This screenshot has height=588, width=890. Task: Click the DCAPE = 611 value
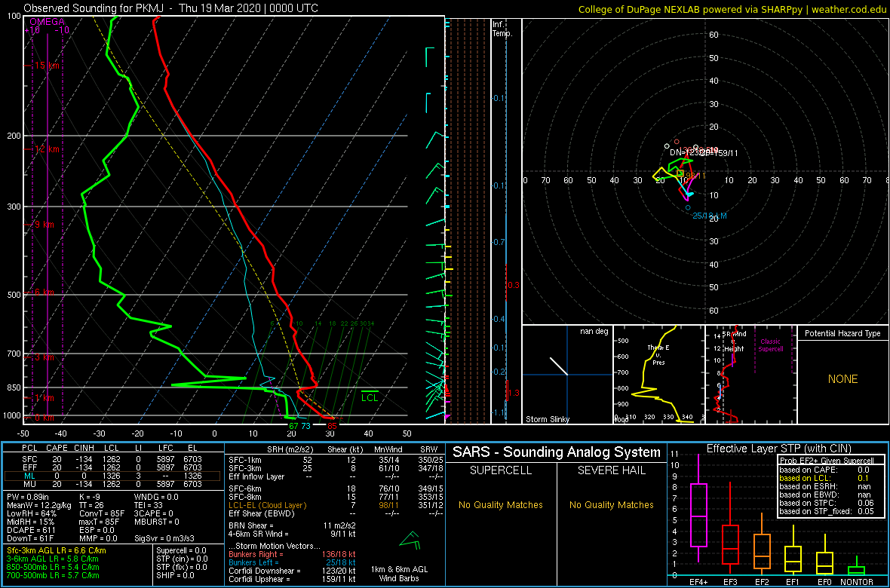(x=31, y=528)
